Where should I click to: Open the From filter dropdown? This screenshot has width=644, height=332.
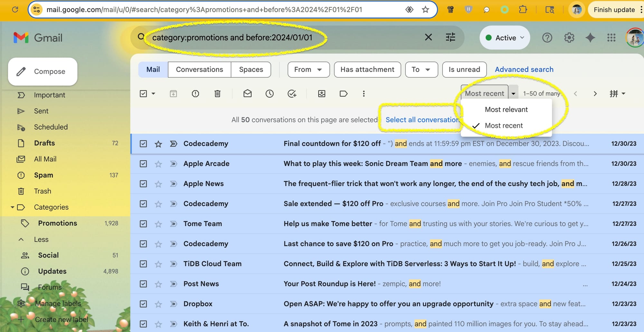coord(308,69)
